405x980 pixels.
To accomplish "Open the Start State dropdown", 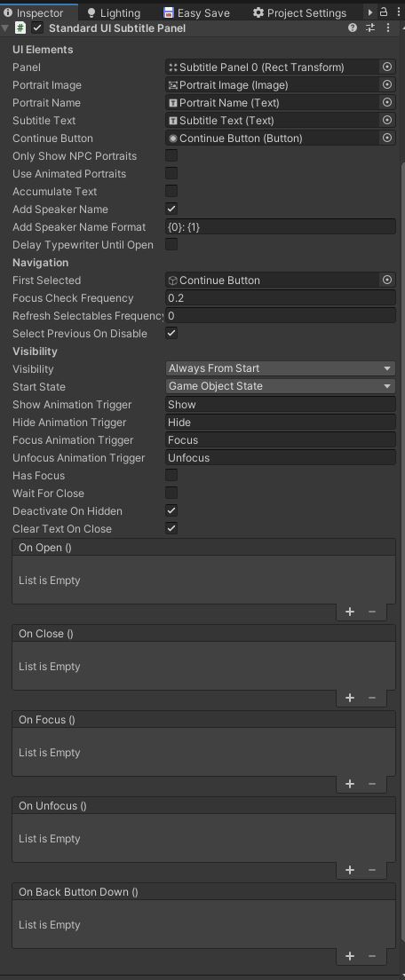I will pos(281,386).
